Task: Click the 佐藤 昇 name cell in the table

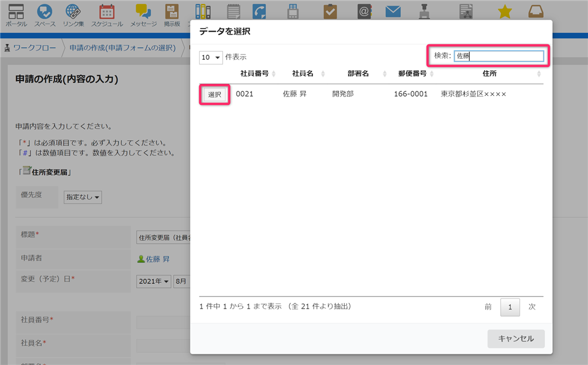Action: tap(295, 94)
